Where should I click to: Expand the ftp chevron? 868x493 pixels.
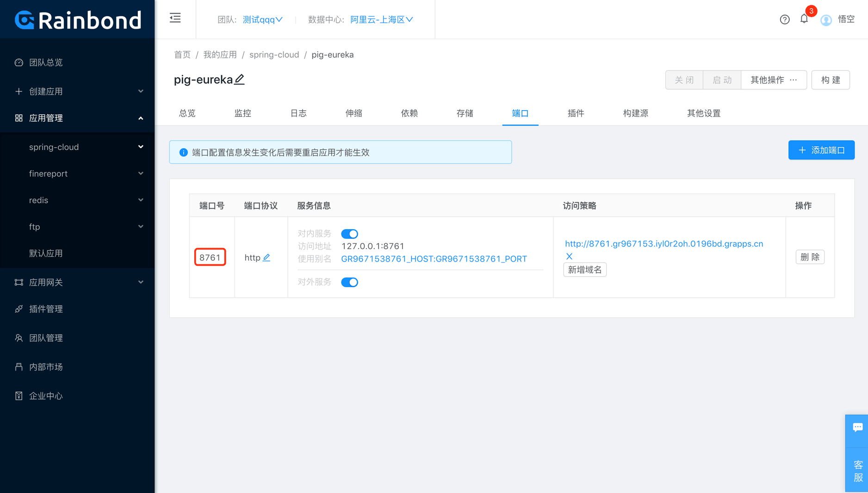(x=141, y=226)
